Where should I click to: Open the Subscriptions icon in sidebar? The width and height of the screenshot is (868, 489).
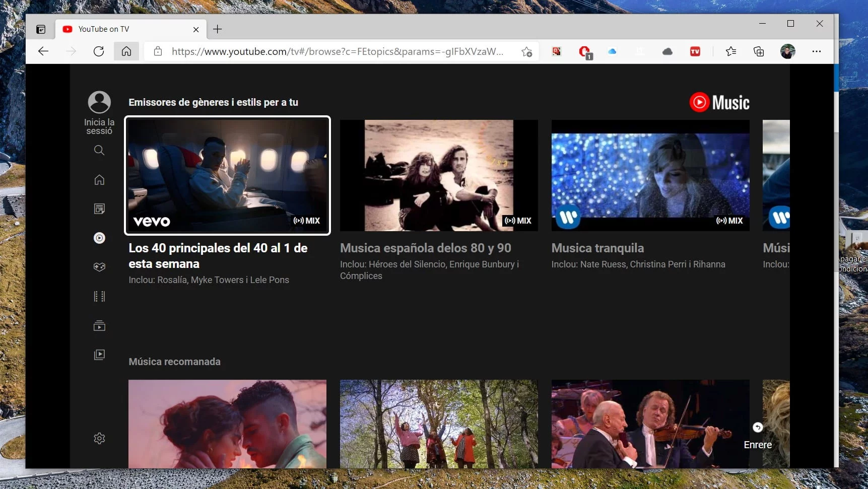coord(99,326)
